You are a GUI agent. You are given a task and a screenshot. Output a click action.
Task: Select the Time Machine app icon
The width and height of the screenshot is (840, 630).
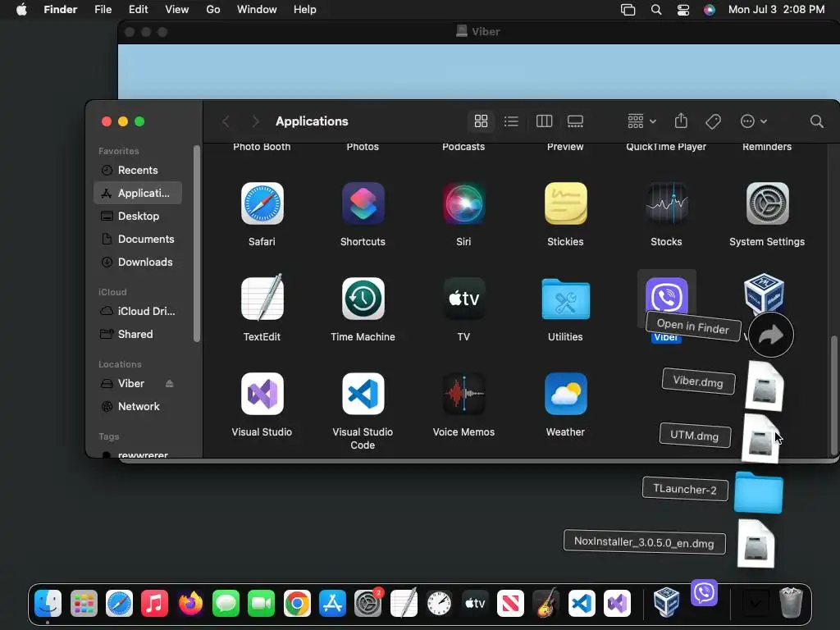363,298
